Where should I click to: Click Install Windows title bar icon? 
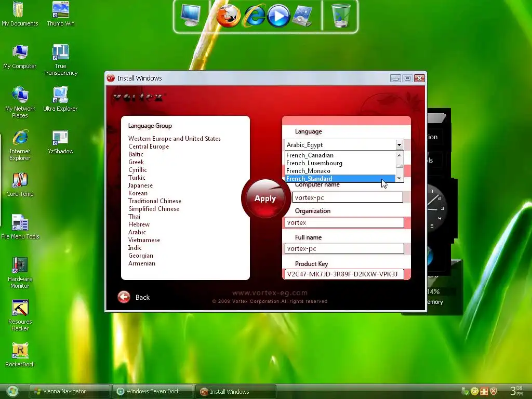[111, 78]
